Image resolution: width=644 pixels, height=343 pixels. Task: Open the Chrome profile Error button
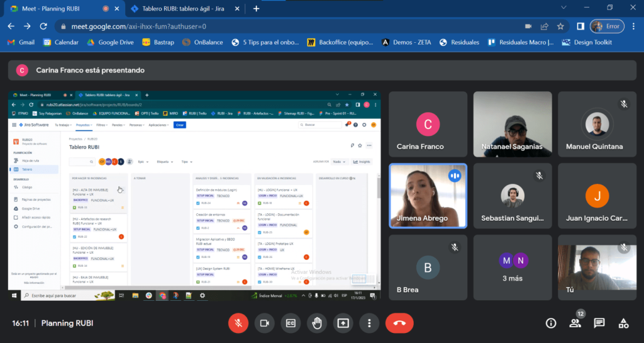click(x=607, y=26)
